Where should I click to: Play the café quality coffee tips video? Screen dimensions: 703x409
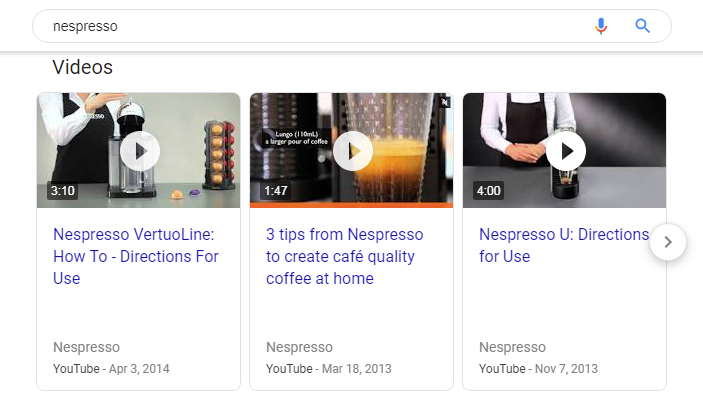pos(352,151)
